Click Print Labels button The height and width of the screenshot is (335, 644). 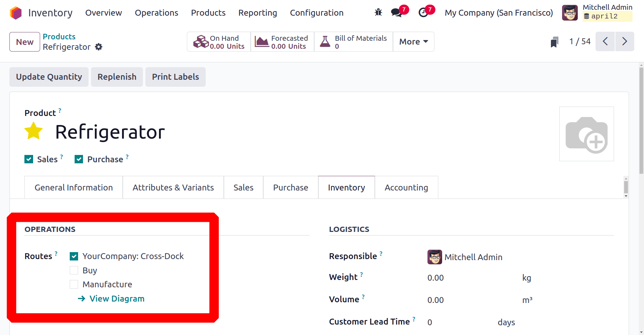point(175,77)
